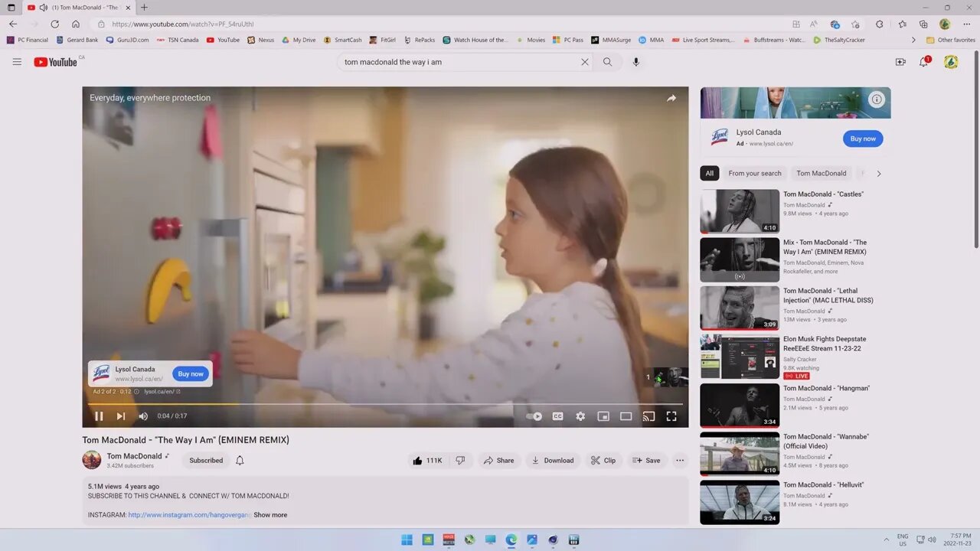Open Wannabe Official Video title

[x=826, y=442]
